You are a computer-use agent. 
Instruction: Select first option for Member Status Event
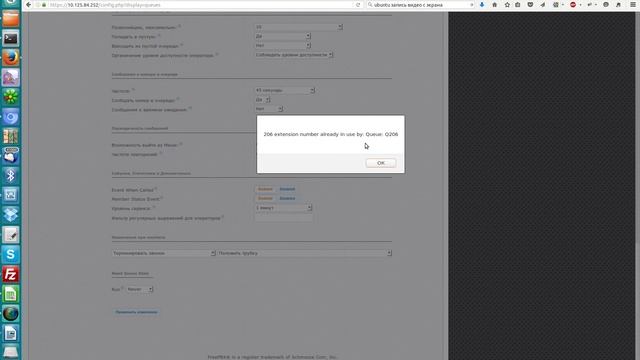(x=265, y=198)
